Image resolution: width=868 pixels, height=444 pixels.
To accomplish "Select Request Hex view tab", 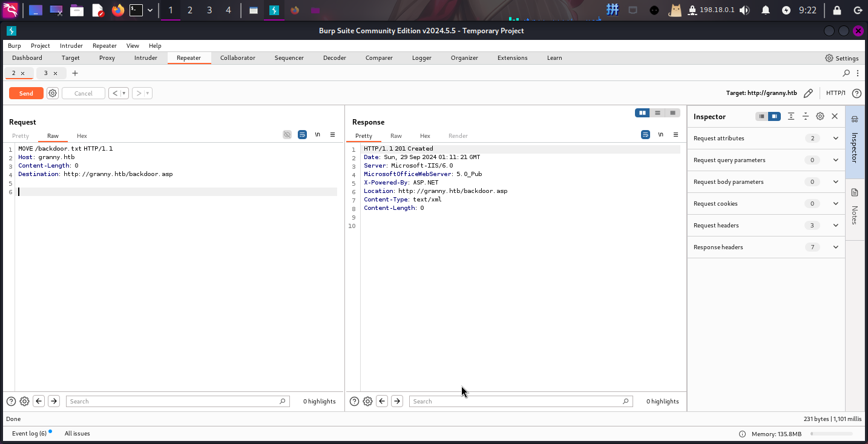I will point(82,136).
